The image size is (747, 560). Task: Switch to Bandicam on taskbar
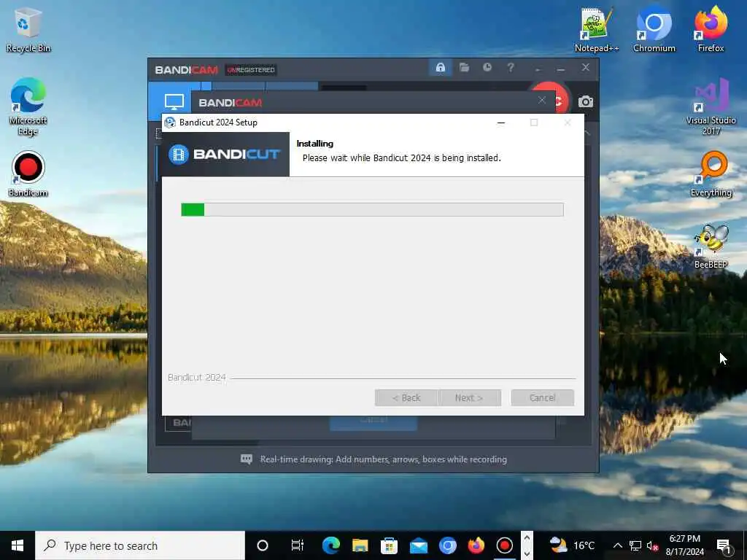(x=505, y=545)
